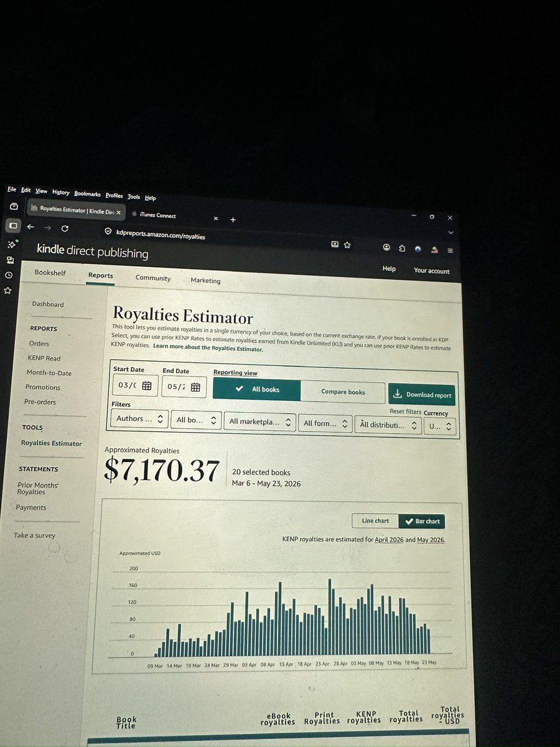
Task: Click the browser forward arrow
Action: pyautogui.click(x=47, y=228)
